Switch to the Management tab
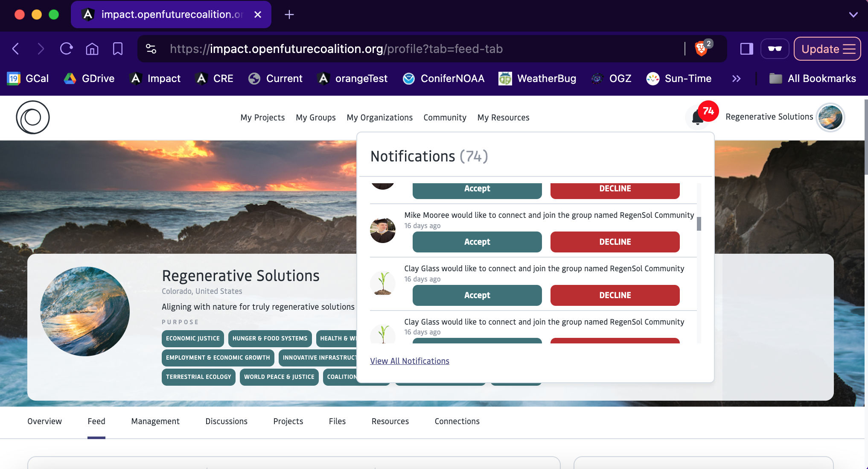The image size is (868, 469). 155,421
